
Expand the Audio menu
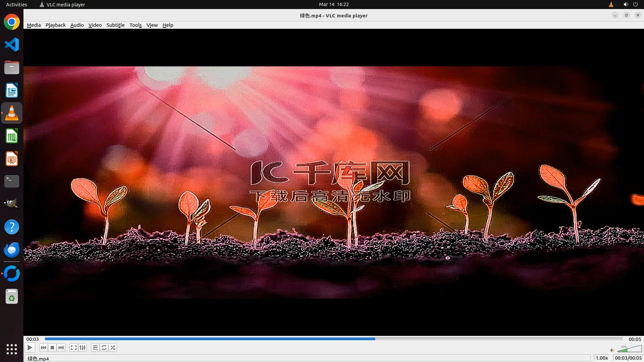(77, 25)
